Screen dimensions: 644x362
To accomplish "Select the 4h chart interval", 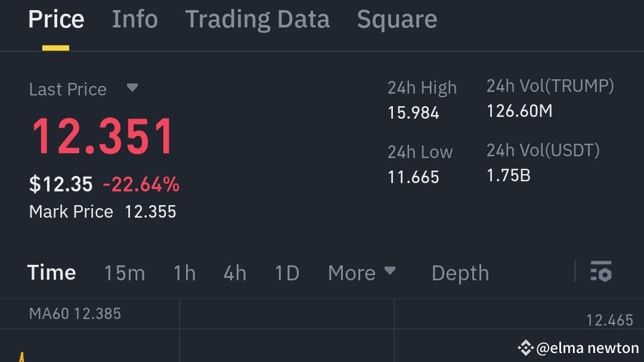I will pyautogui.click(x=234, y=273).
